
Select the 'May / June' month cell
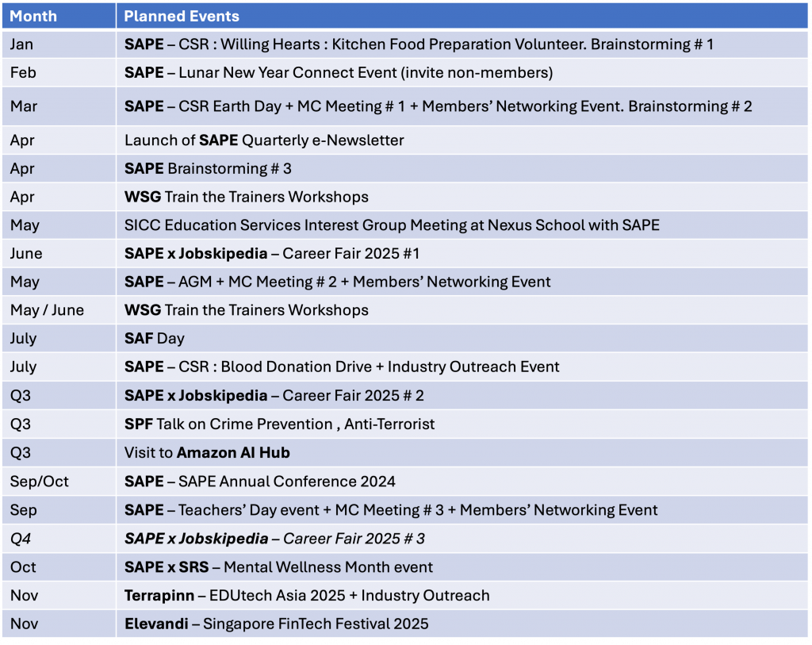[x=59, y=310]
